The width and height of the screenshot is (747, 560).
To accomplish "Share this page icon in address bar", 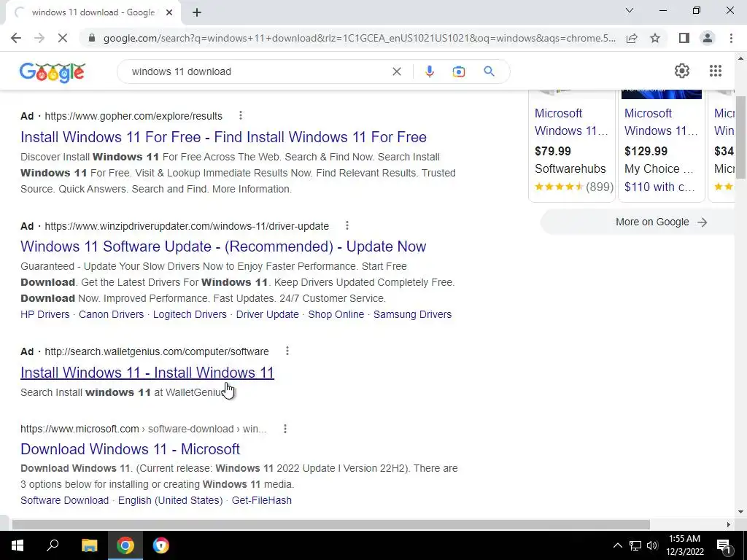I will tap(632, 38).
